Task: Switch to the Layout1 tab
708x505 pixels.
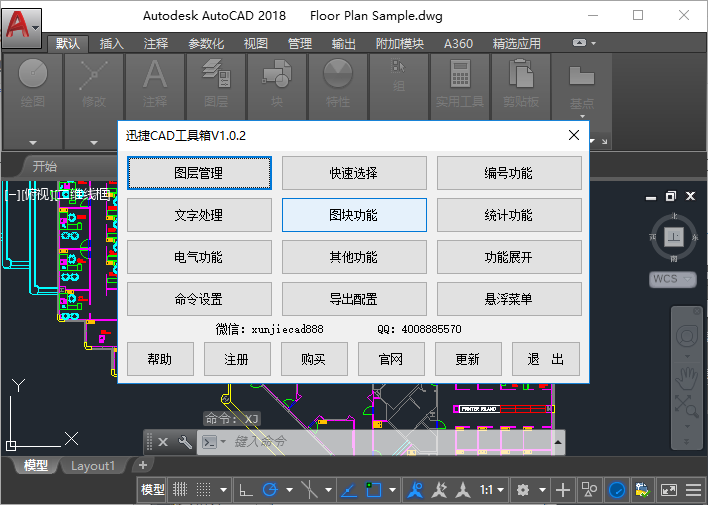Action: click(93, 466)
